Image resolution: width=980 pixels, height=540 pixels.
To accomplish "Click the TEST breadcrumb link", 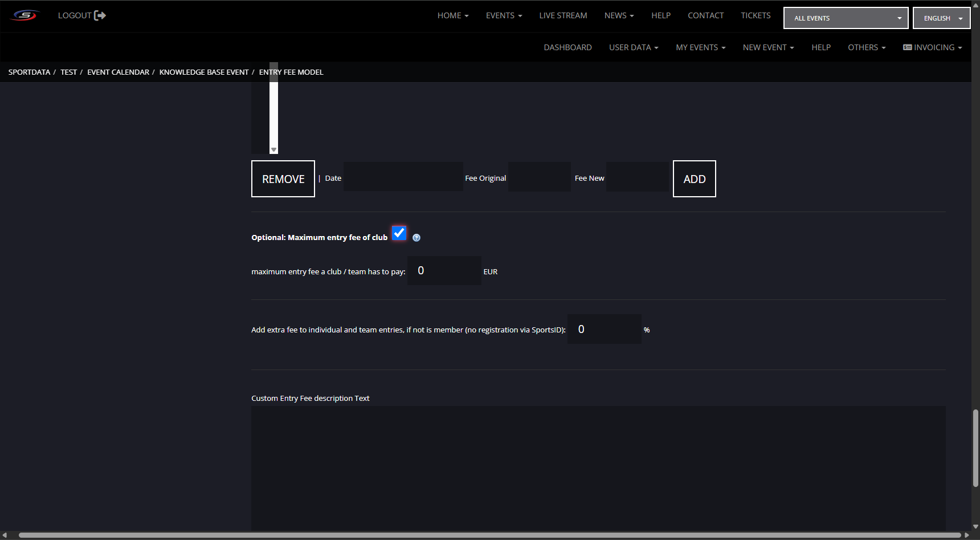I will pos(68,72).
